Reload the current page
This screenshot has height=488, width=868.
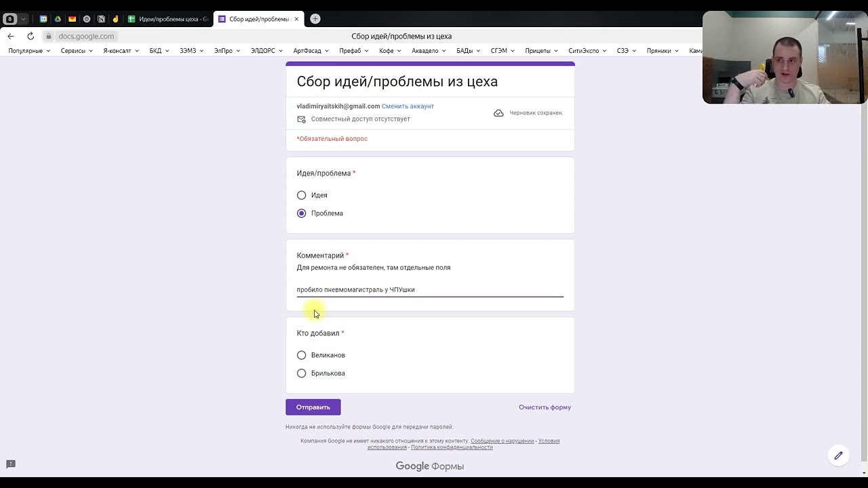[x=31, y=36]
